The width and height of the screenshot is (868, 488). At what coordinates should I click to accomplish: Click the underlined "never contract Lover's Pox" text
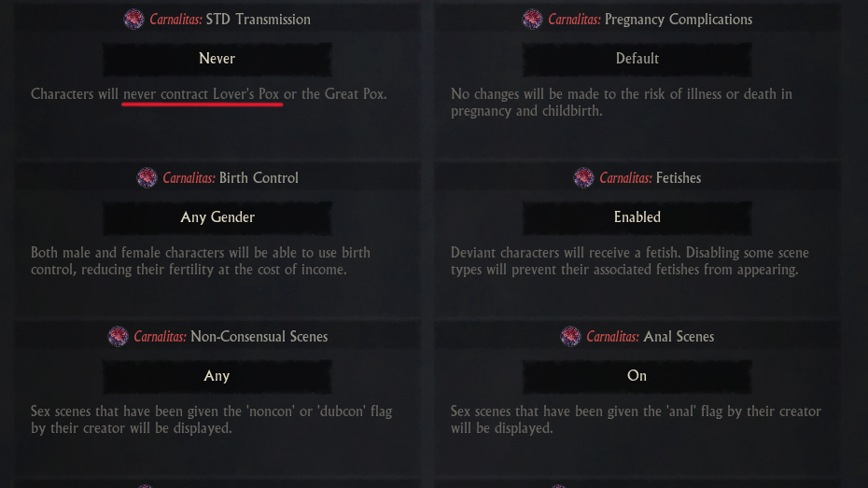pos(202,94)
